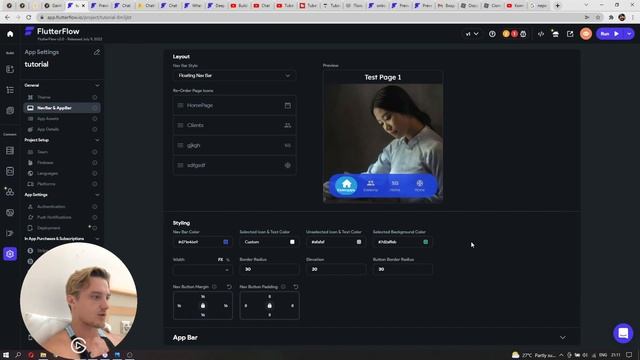Open Windows taskbar search

coord(18,355)
